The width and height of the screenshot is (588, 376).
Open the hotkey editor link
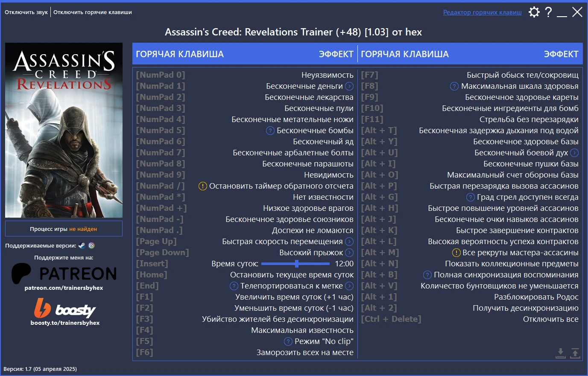(x=482, y=12)
